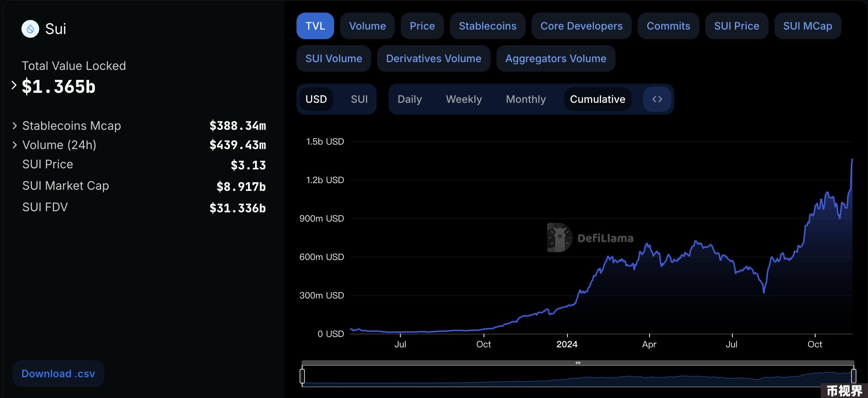Select the Cumulative grouping tab
The image size is (868, 398).
tap(598, 99)
